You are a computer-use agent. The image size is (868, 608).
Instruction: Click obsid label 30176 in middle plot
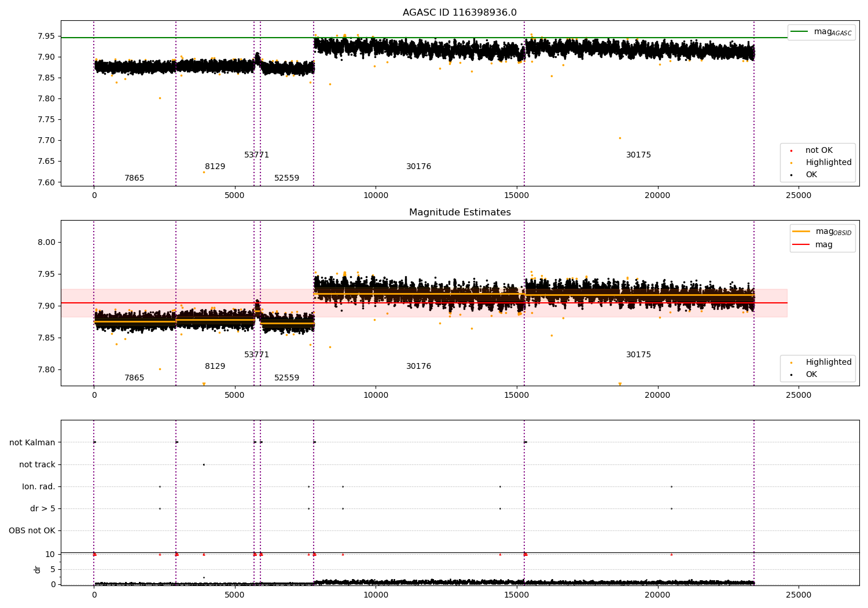[419, 367]
